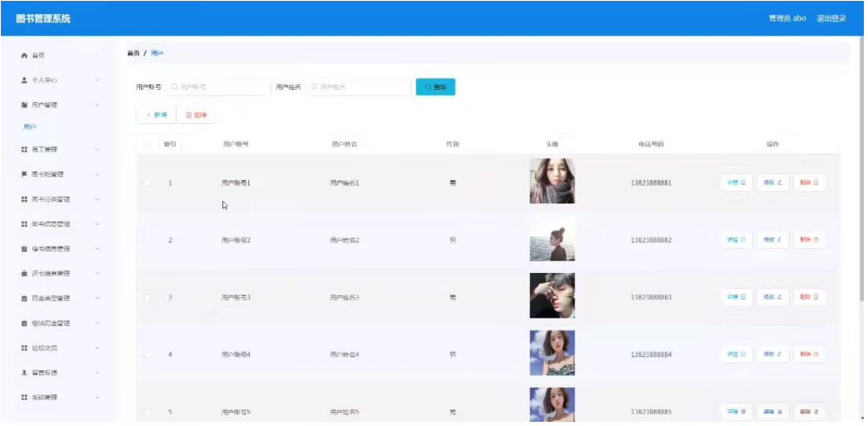Open 详情 for row 用户账号2
The width and height of the screenshot is (868, 426).
(737, 240)
